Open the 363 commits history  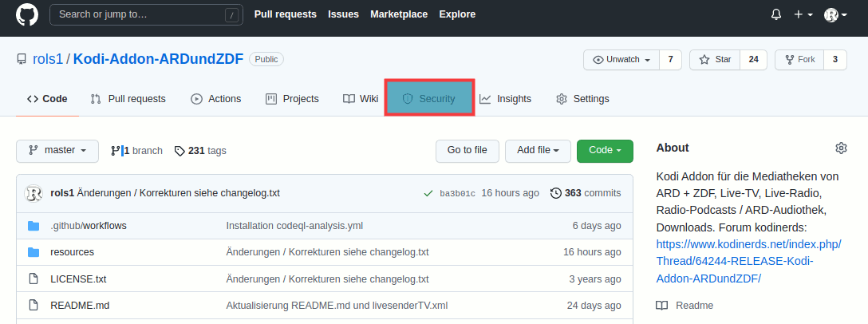tap(586, 193)
